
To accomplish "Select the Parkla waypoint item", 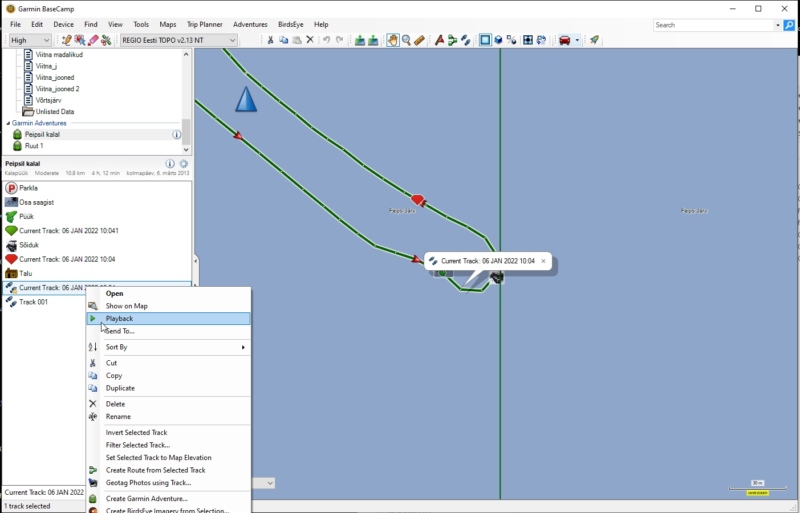I will click(x=97, y=188).
